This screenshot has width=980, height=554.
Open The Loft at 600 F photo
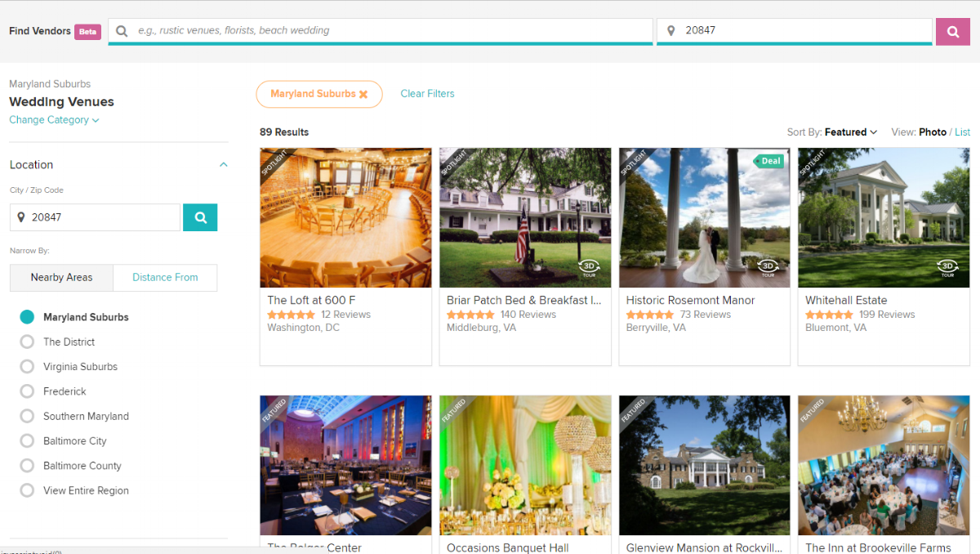pyautogui.click(x=345, y=217)
